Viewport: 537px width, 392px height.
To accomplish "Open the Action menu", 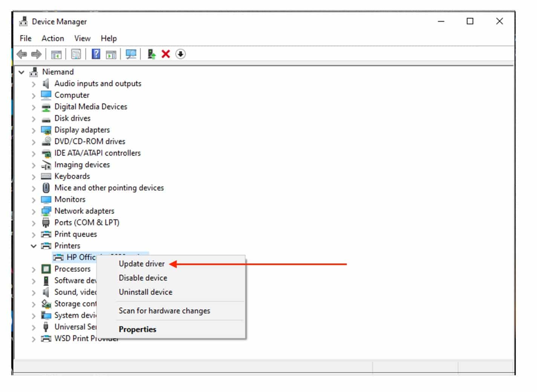I will tap(53, 38).
